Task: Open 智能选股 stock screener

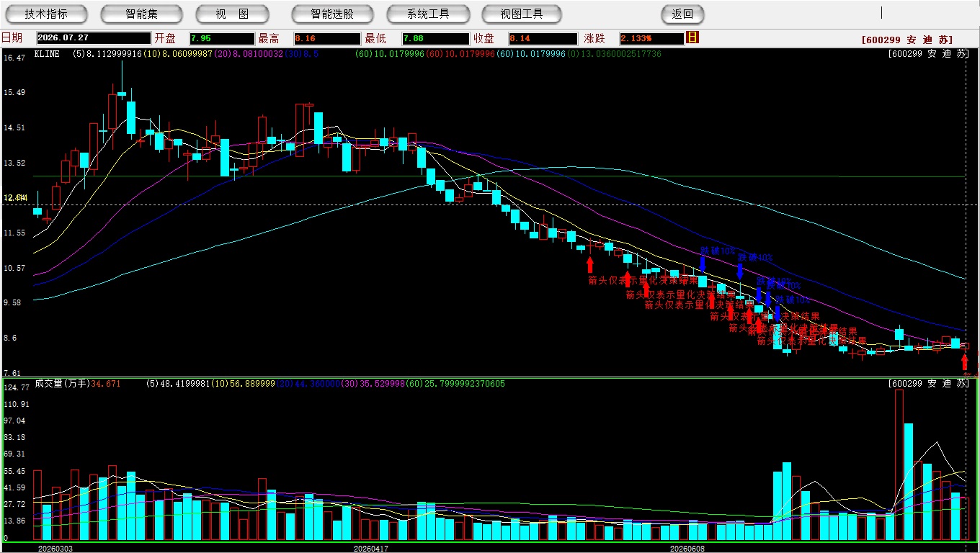Action: point(332,14)
